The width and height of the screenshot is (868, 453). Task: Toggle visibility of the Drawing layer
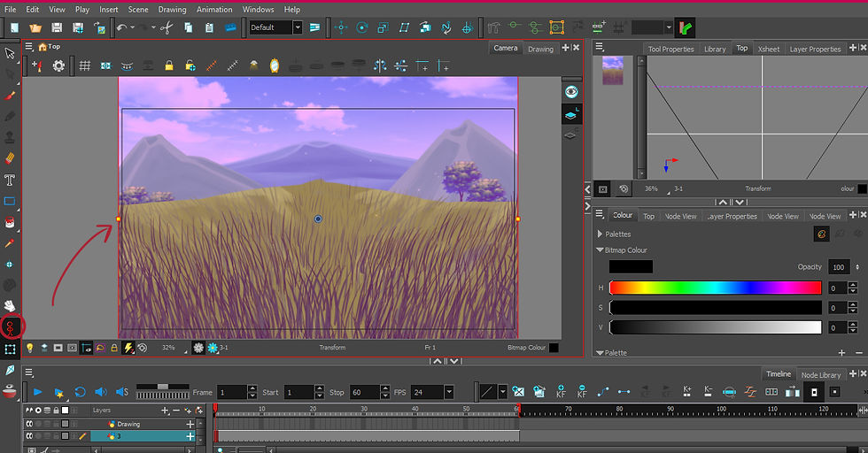(29, 424)
